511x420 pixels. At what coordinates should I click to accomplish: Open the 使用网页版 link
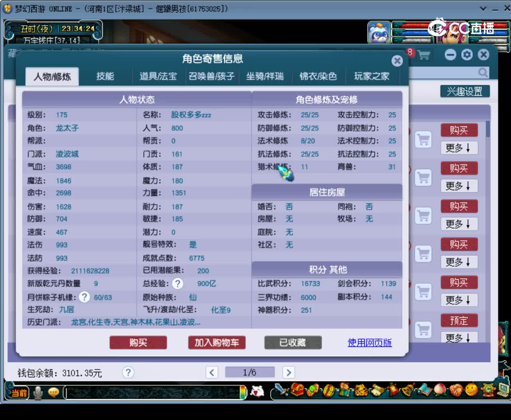[x=370, y=343]
